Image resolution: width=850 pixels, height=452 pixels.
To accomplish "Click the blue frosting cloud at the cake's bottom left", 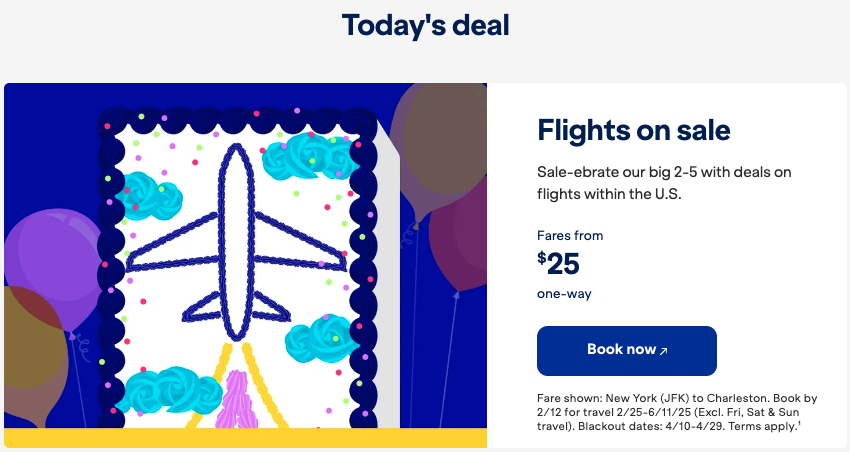I will pos(169,390).
